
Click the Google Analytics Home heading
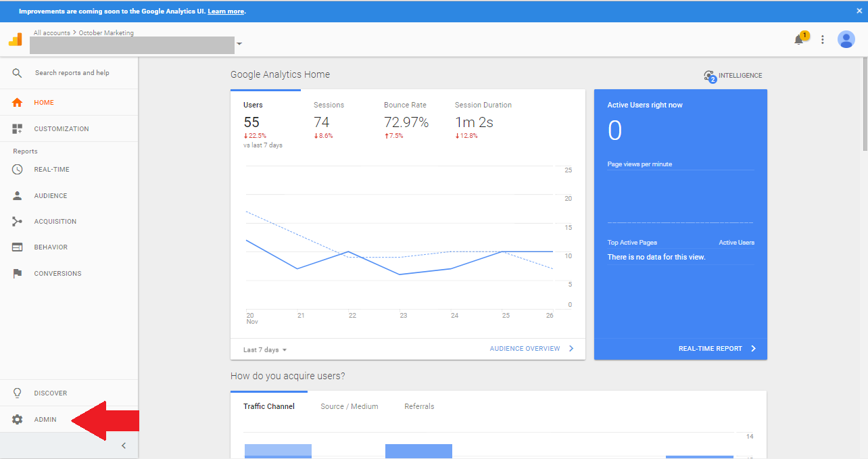[x=280, y=74]
